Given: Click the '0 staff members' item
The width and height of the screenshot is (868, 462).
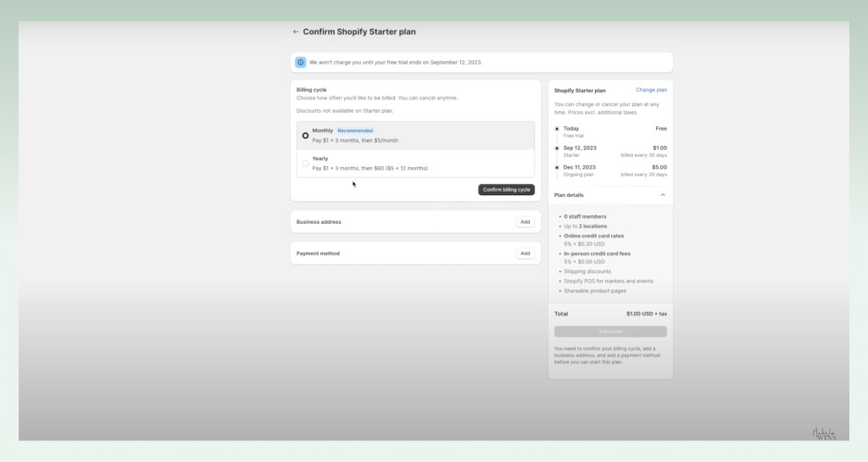Looking at the screenshot, I should coord(585,216).
